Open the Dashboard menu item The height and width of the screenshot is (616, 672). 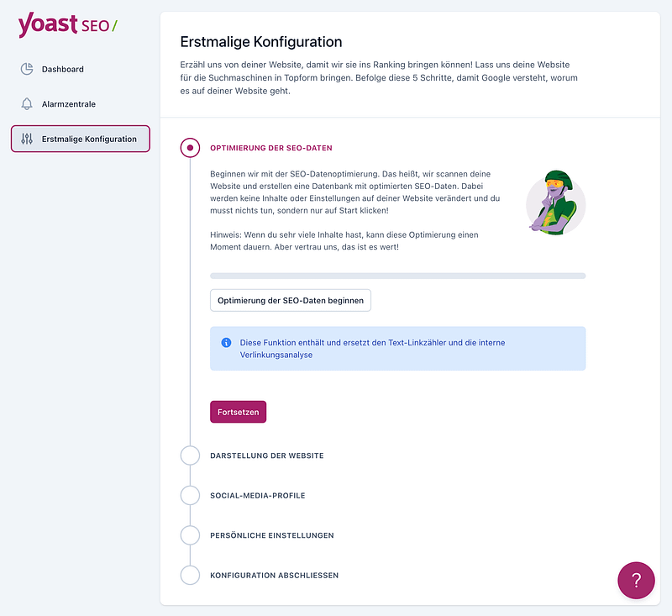(63, 69)
